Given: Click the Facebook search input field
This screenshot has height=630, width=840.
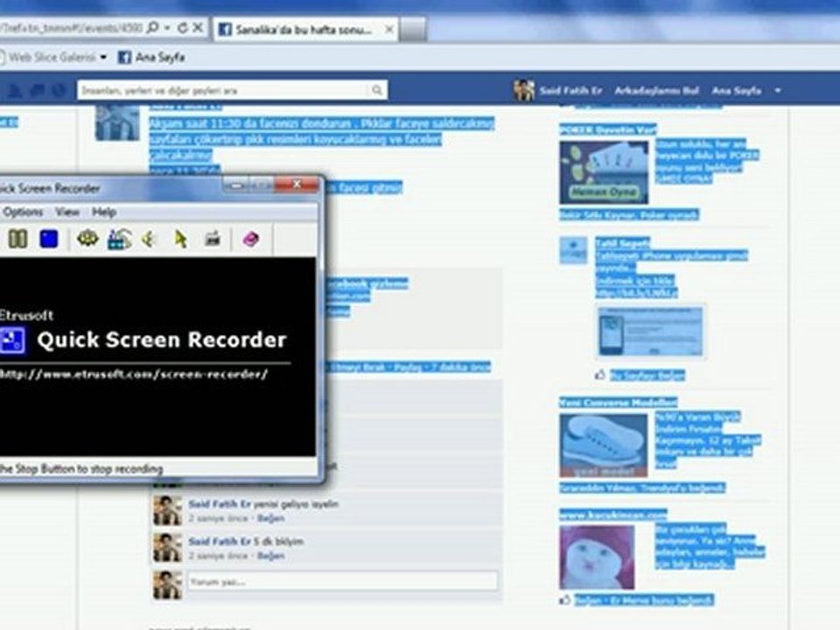Looking at the screenshot, I should click(x=222, y=90).
